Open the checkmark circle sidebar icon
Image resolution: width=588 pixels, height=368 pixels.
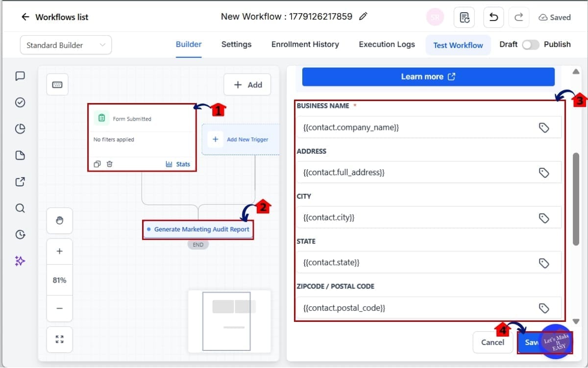[x=20, y=103]
